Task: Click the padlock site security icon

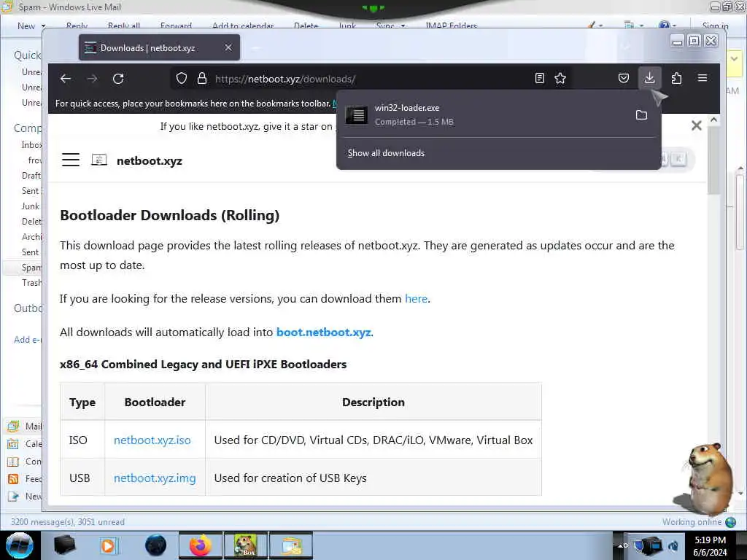Action: click(202, 78)
